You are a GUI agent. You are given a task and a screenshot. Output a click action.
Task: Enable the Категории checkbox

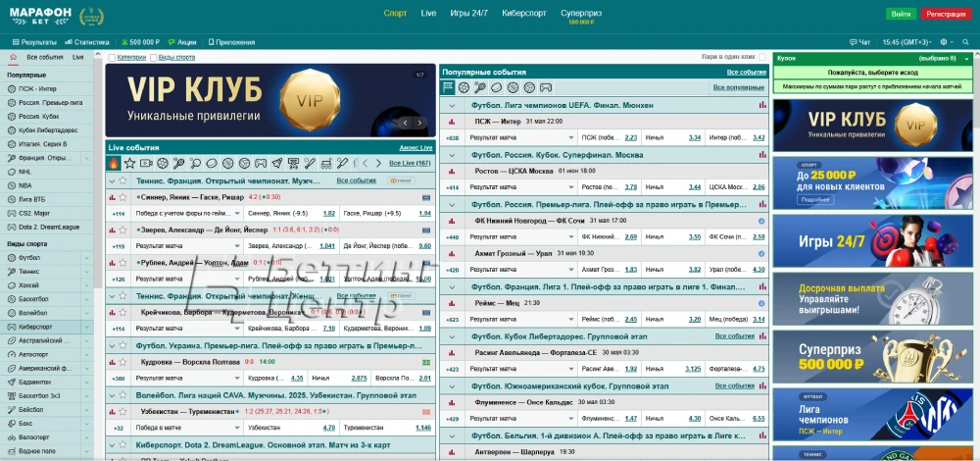click(112, 58)
